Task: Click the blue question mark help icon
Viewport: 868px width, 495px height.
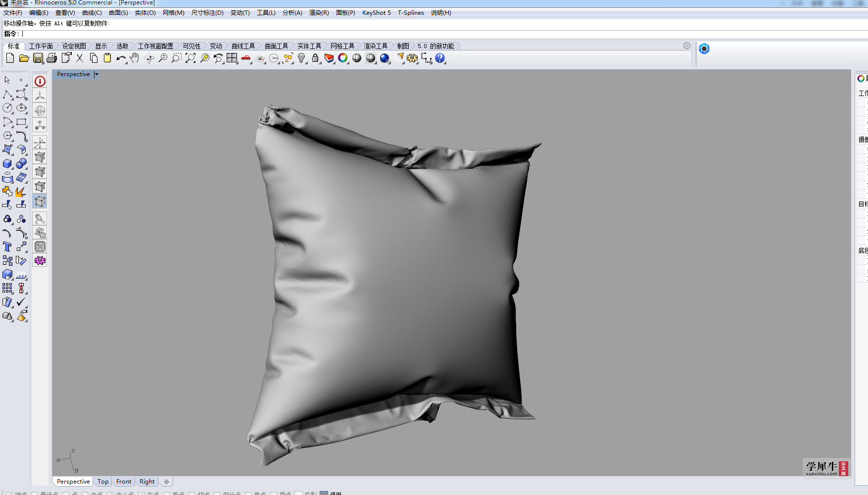Action: [x=440, y=58]
